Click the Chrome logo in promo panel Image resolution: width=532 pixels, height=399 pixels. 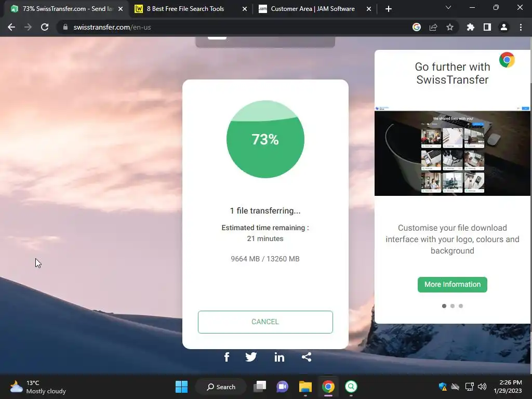click(507, 60)
